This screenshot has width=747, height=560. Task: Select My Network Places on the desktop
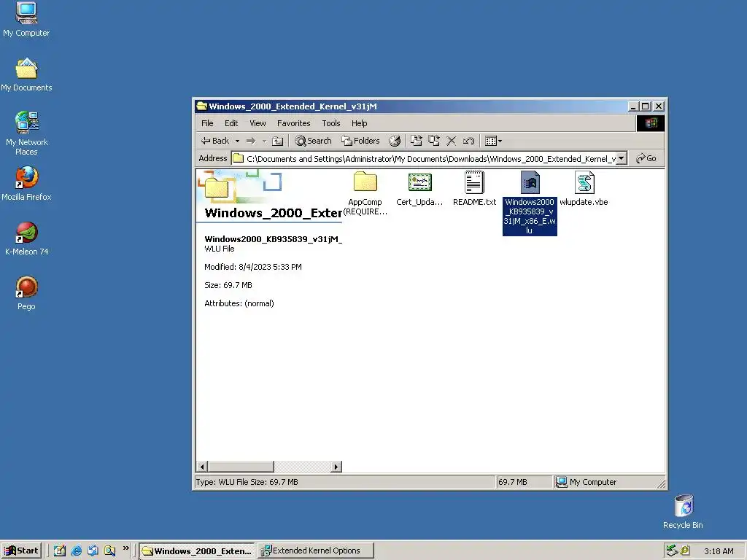tap(26, 133)
